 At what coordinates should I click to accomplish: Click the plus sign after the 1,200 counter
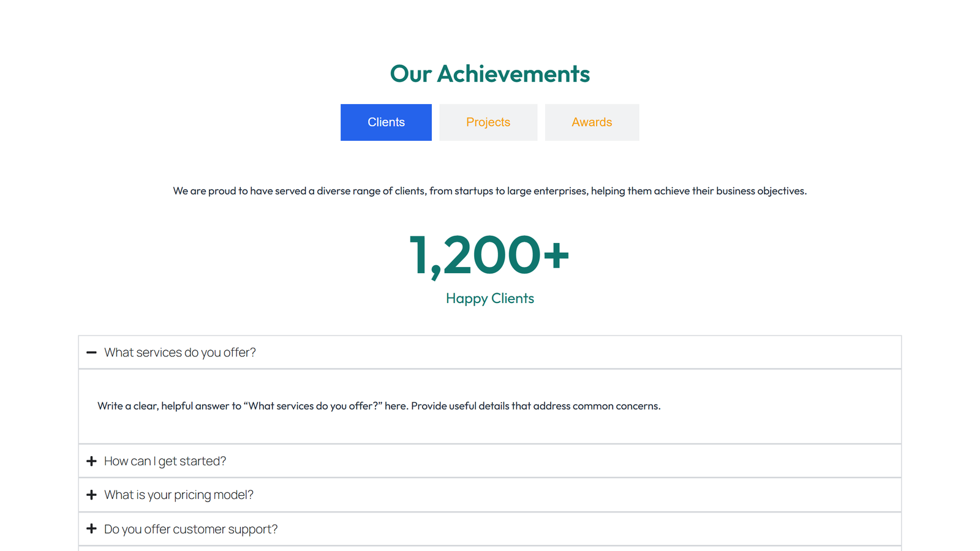pos(556,254)
